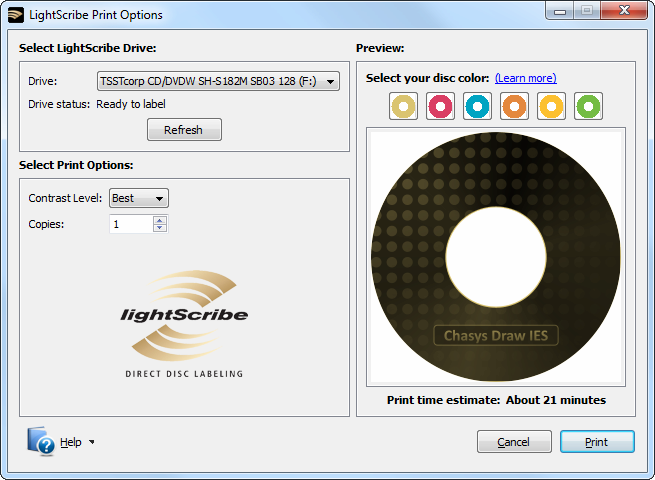Click the LightScribe title bar icon
655x480 pixels.
pyautogui.click(x=15, y=14)
